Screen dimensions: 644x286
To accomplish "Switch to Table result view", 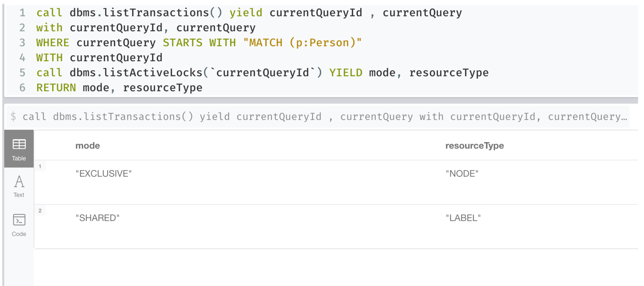I will coord(19,149).
